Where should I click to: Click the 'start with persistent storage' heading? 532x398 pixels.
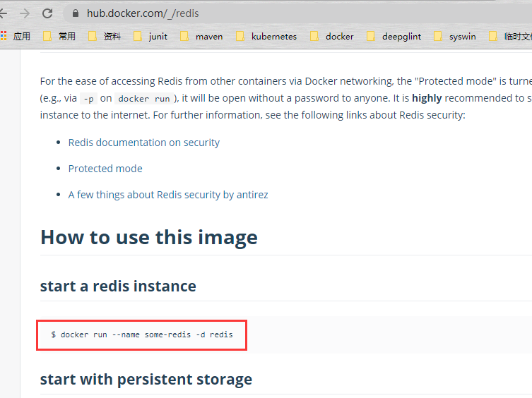point(146,380)
